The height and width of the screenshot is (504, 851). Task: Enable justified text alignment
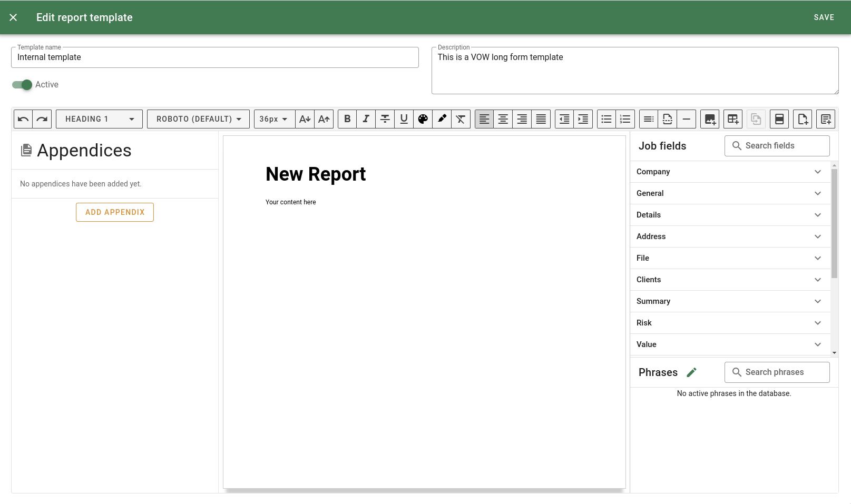point(541,119)
